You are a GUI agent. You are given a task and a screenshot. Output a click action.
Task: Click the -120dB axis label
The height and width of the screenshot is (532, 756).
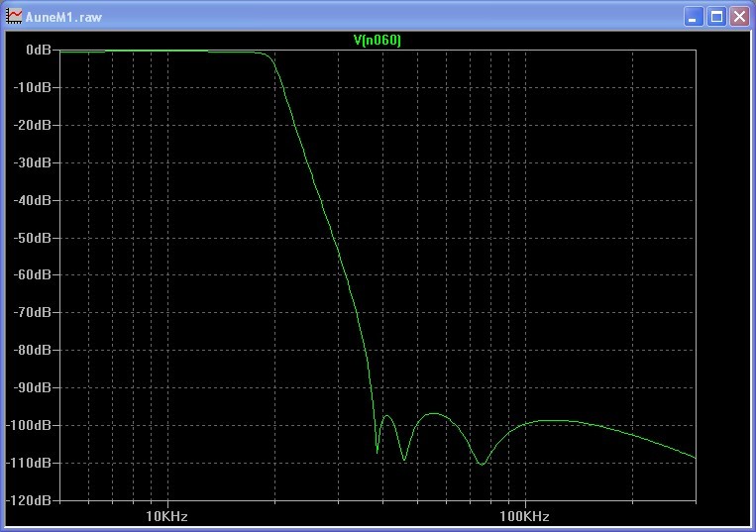(29, 500)
